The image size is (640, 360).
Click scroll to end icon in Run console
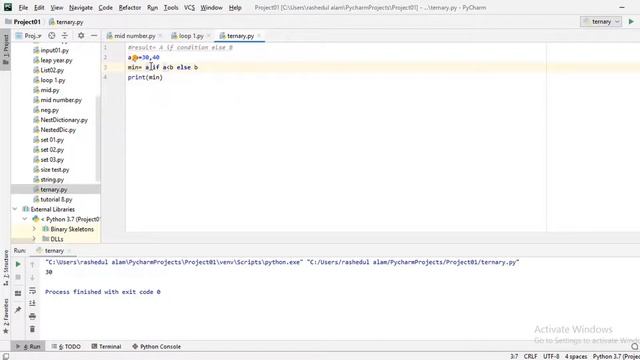coord(32,303)
